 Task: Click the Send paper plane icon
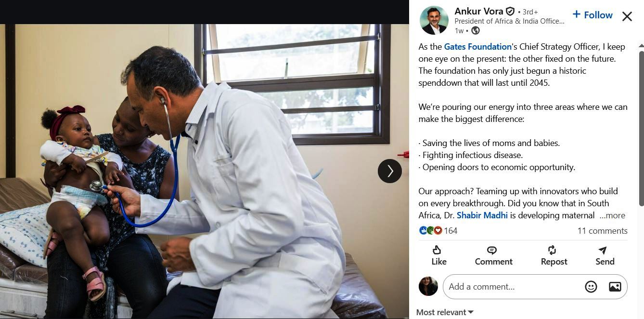click(603, 250)
